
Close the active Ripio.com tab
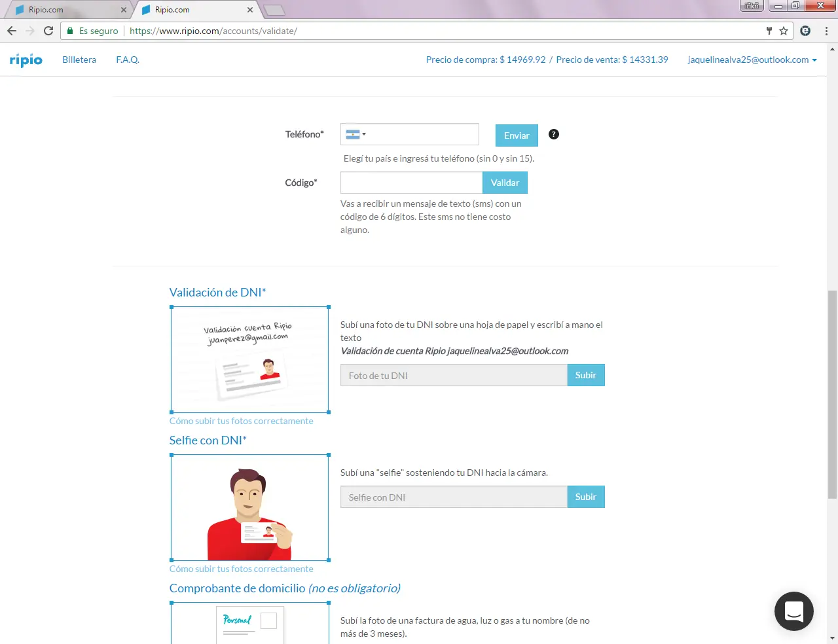tap(250, 10)
